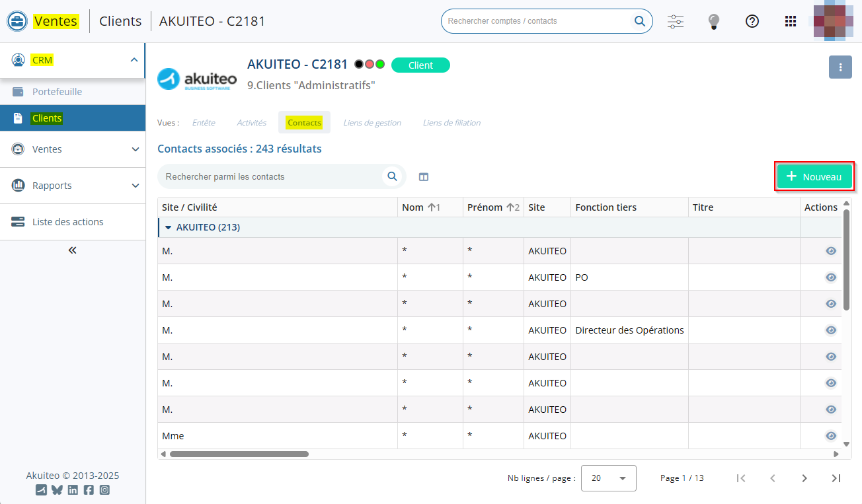Open the rows per page dropdown
Screen dimensions: 862x504
click(608, 478)
